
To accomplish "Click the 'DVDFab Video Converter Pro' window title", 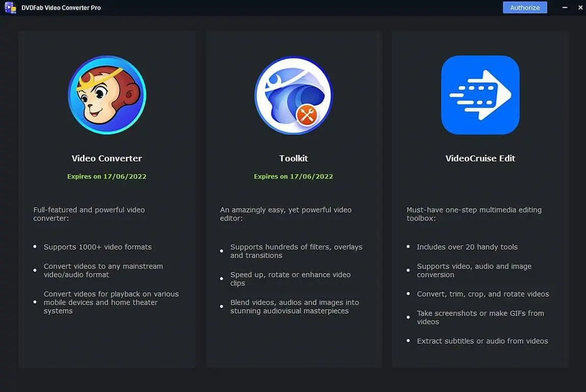I will coord(61,8).
